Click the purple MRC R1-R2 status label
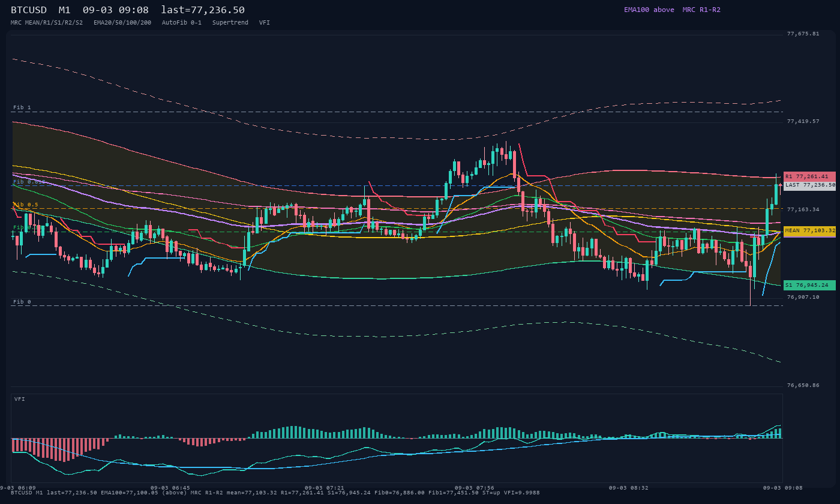The height and width of the screenshot is (504, 840). (701, 10)
